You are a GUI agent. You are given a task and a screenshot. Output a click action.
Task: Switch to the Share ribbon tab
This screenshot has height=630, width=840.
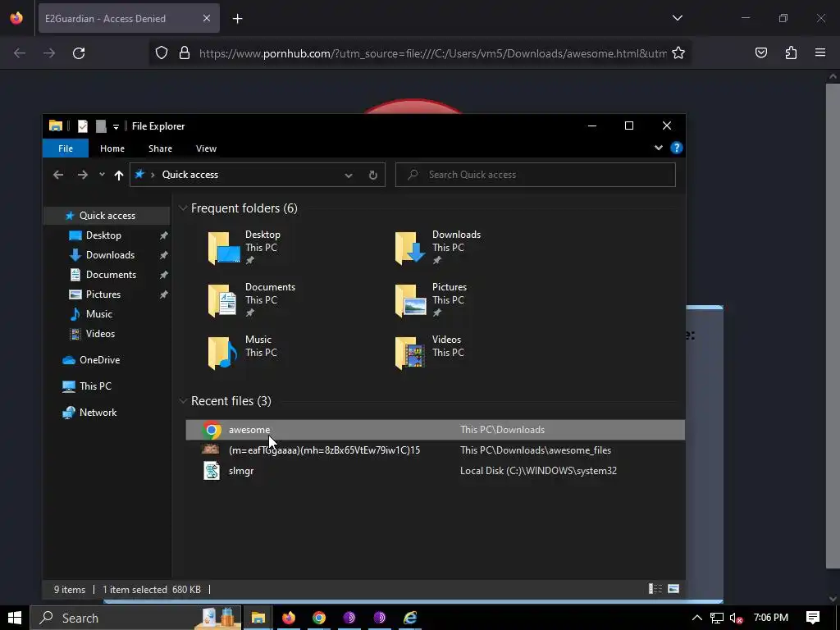(160, 148)
